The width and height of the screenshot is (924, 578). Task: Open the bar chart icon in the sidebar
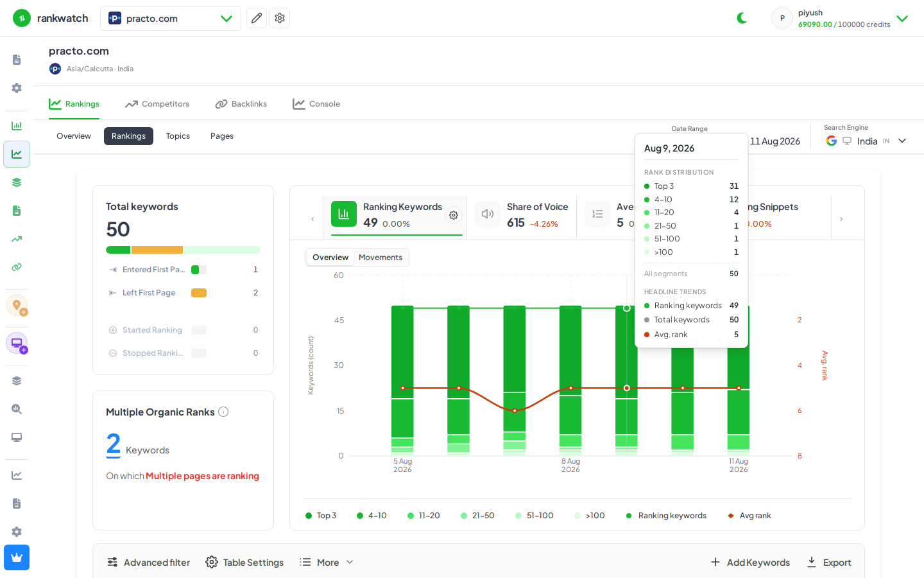(17, 126)
